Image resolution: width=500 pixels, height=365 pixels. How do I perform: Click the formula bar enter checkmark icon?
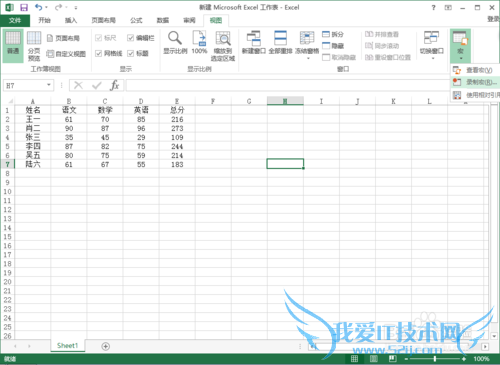tap(97, 86)
